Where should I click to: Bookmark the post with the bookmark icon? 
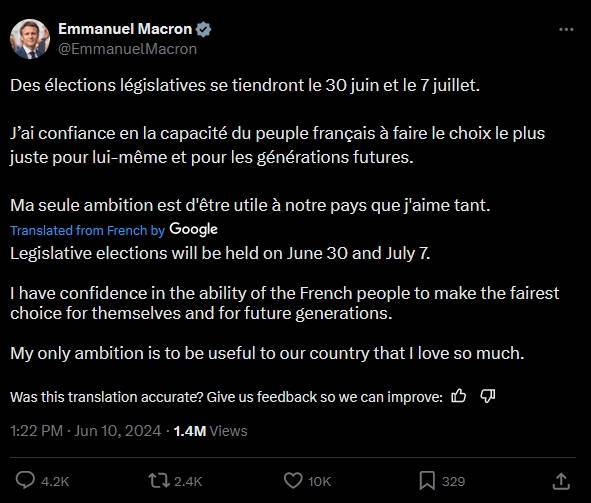[x=427, y=481]
